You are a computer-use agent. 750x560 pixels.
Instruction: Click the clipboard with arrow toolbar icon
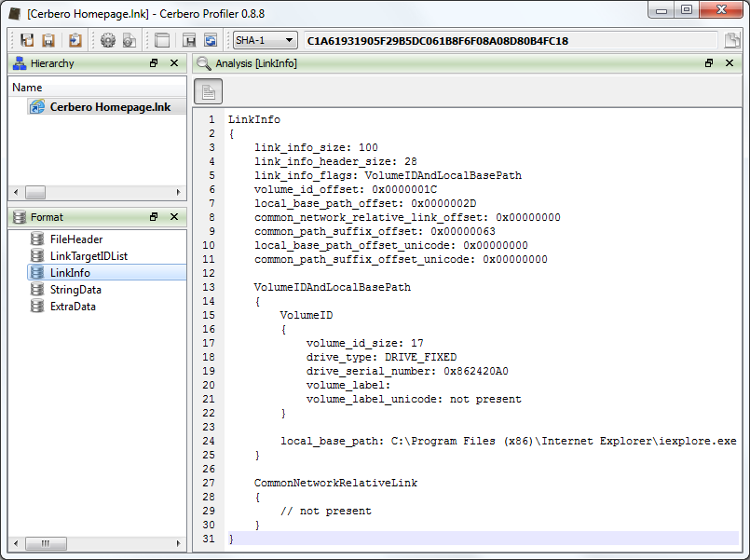pyautogui.click(x=75, y=41)
